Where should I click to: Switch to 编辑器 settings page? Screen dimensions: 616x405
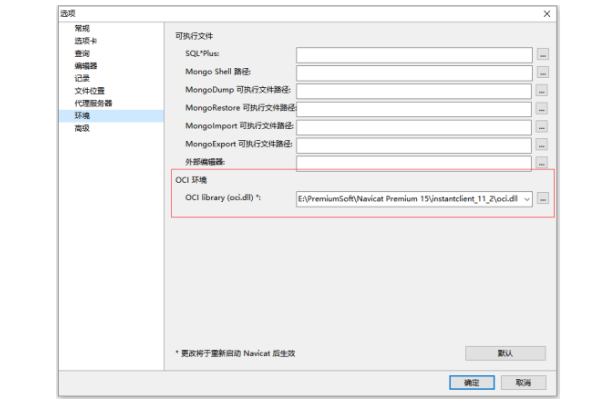pyautogui.click(x=86, y=66)
